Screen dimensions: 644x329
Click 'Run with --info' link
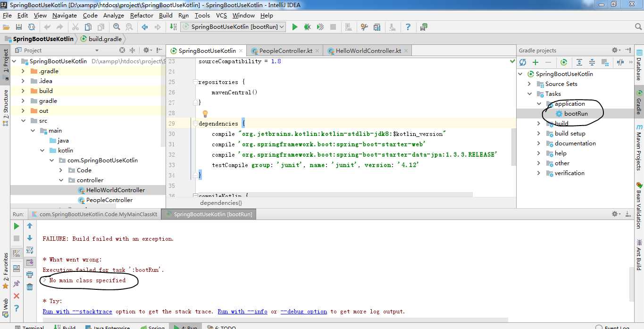click(x=243, y=312)
